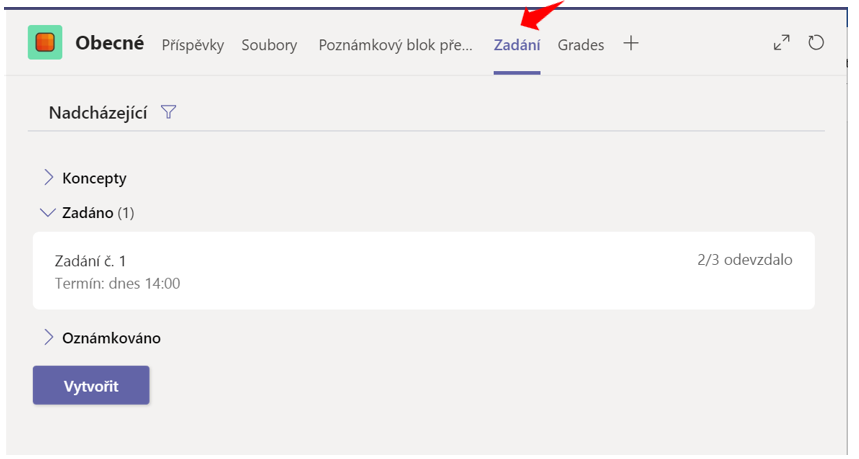Open the Soubory tab
The image size is (859, 459).
pos(270,45)
